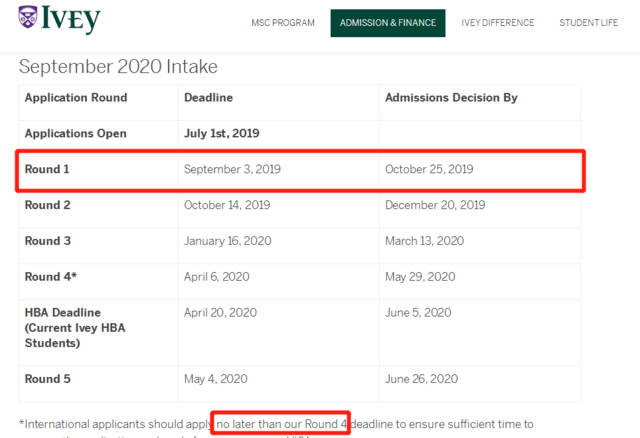
Task: Select the July 1st, 2019 cell
Action: [222, 133]
